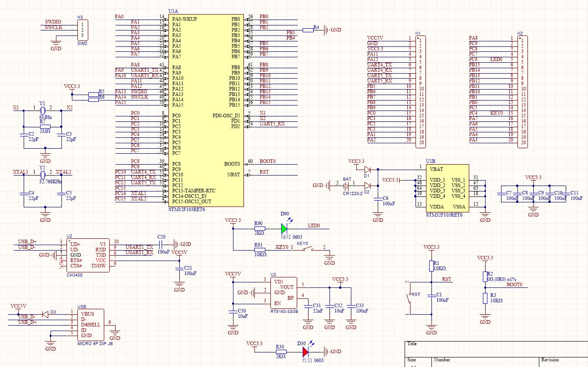This screenshot has height=367, width=588.
Task: Click capacitor C20 100nF symbol
Action: coord(161,244)
